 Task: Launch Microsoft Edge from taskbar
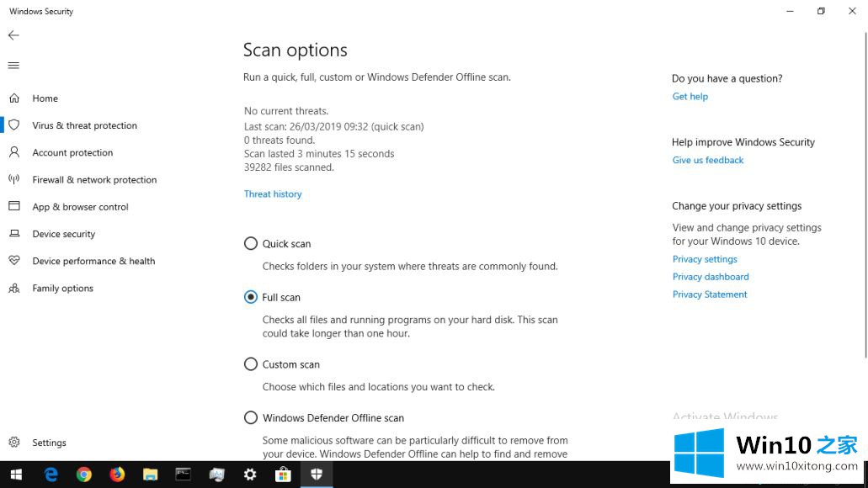[x=51, y=475]
